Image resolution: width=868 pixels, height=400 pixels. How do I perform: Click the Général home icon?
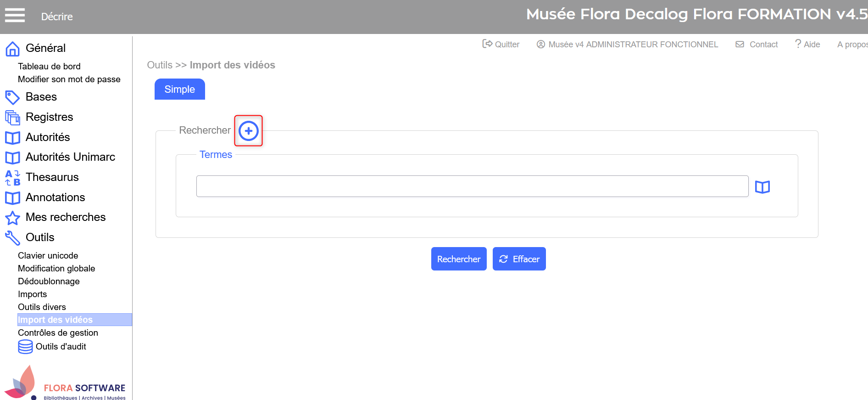tap(12, 49)
